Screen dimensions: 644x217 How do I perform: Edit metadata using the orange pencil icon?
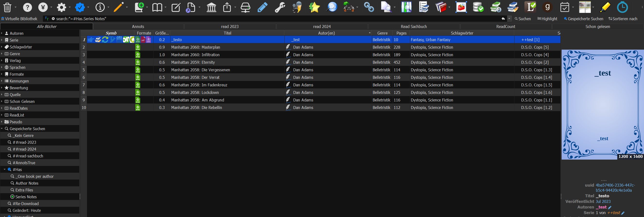pyautogui.click(x=119, y=8)
